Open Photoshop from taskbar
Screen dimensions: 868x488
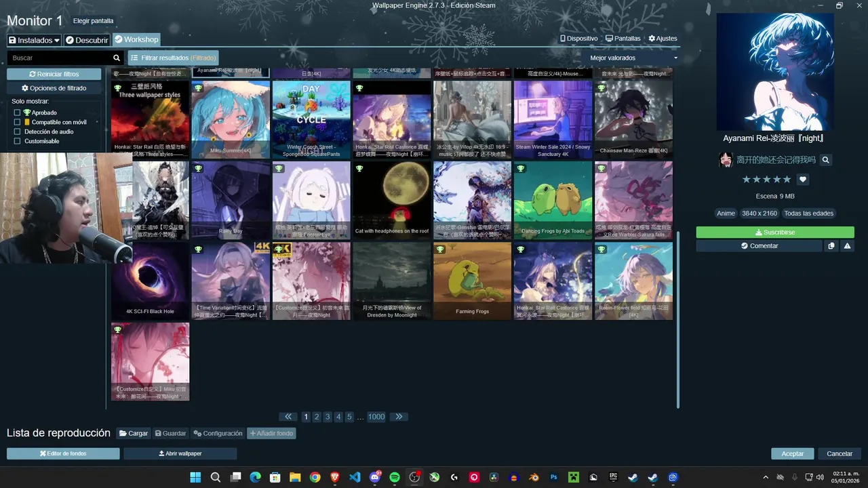pyautogui.click(x=554, y=477)
